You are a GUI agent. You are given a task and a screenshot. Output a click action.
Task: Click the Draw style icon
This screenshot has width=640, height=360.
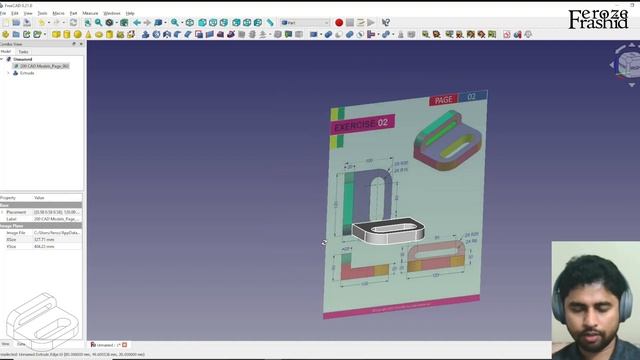(x=109, y=23)
